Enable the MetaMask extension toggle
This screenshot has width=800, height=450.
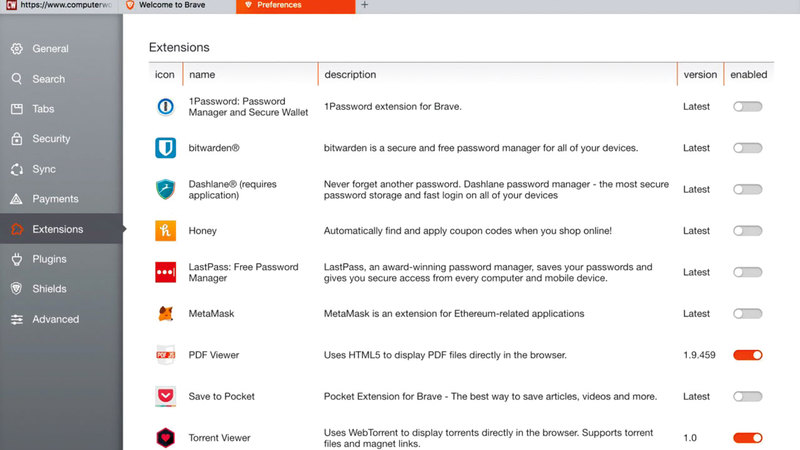(x=747, y=314)
